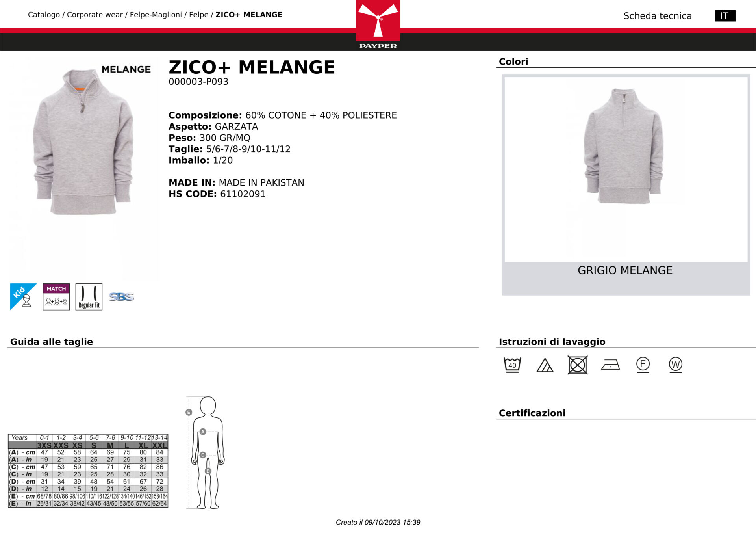The image size is (756, 534).
Task: Open the Catalogo breadcrumb link
Action: pos(44,15)
